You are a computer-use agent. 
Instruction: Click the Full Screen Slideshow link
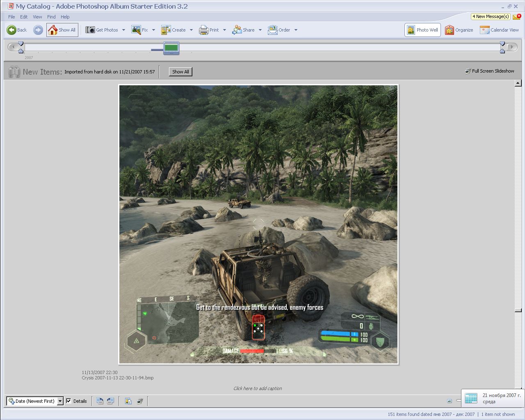(x=493, y=71)
